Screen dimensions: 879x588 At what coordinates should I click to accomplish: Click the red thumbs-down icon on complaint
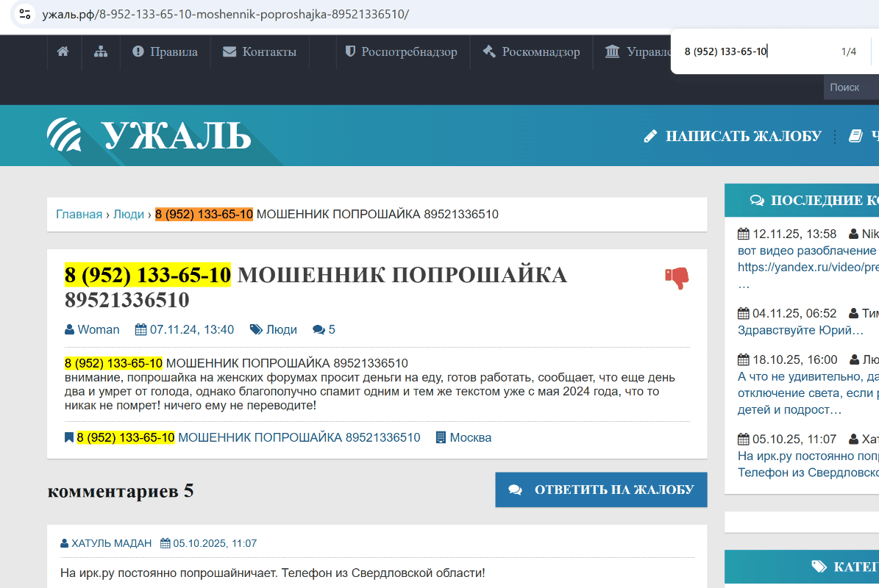click(676, 278)
